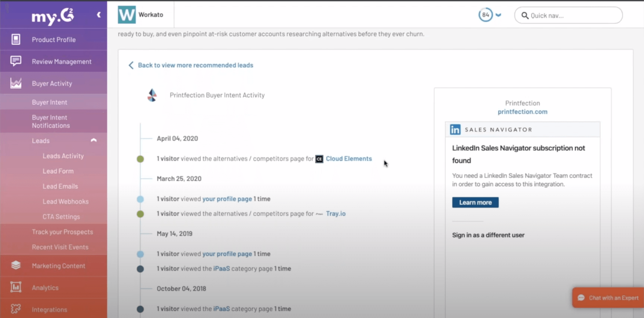Open the dropdown arrow beside score 84
This screenshot has width=644, height=318.
(498, 15)
